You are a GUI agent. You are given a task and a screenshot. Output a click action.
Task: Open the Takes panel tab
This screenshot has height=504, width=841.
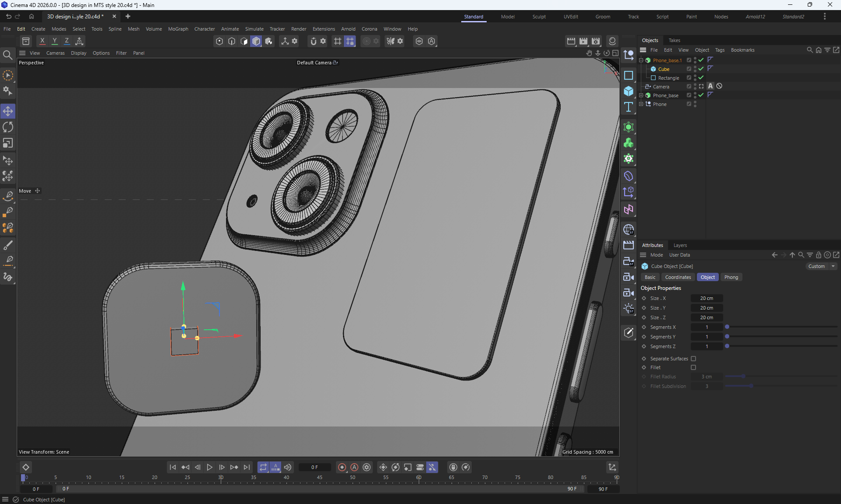click(x=674, y=40)
